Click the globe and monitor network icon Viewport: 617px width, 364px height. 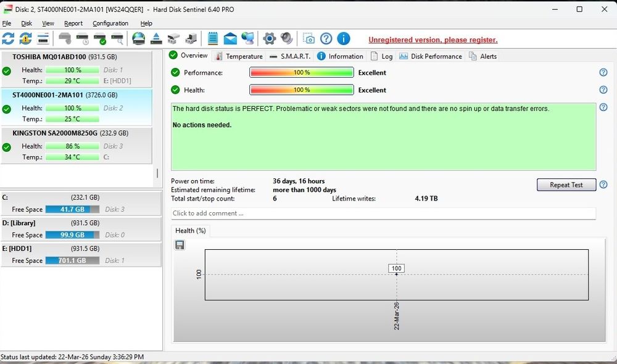coord(247,39)
